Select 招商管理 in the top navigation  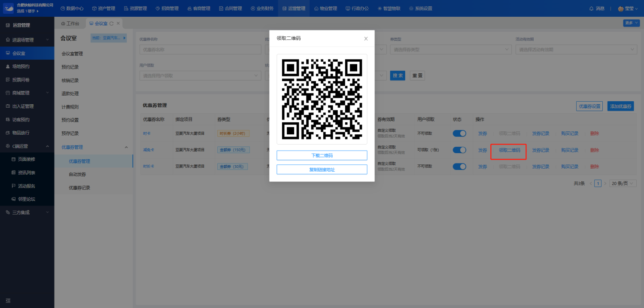pos(167,8)
